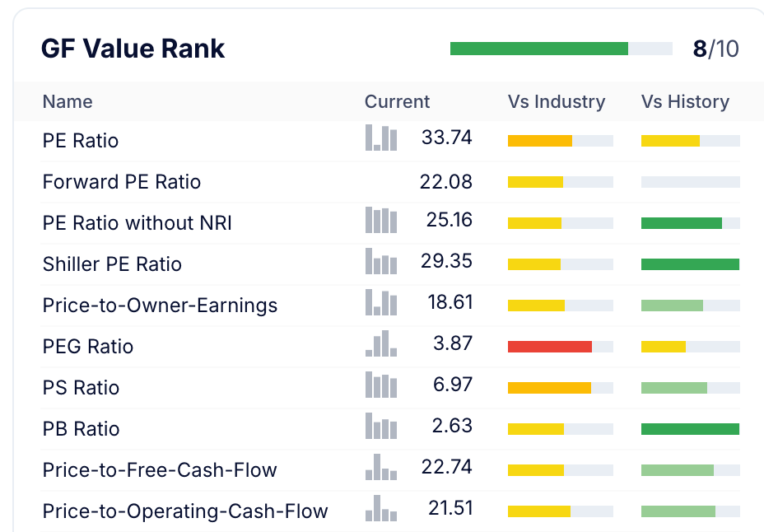Open PE Ratio without NRI link
The image size is (764, 532).
coord(137,223)
